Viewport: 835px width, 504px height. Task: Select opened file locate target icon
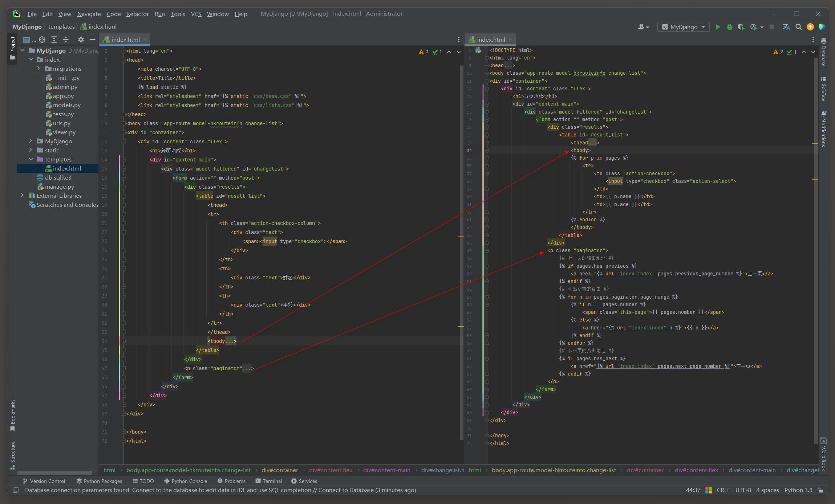click(42, 40)
